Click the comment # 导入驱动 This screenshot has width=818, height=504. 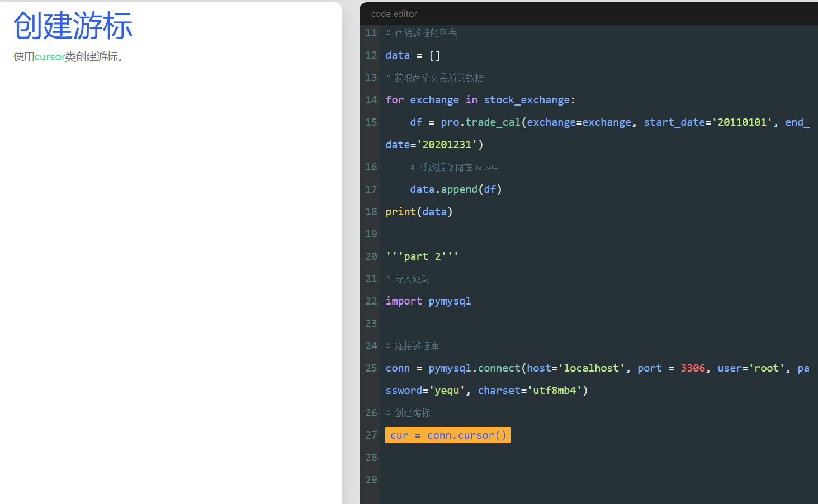[x=408, y=279]
